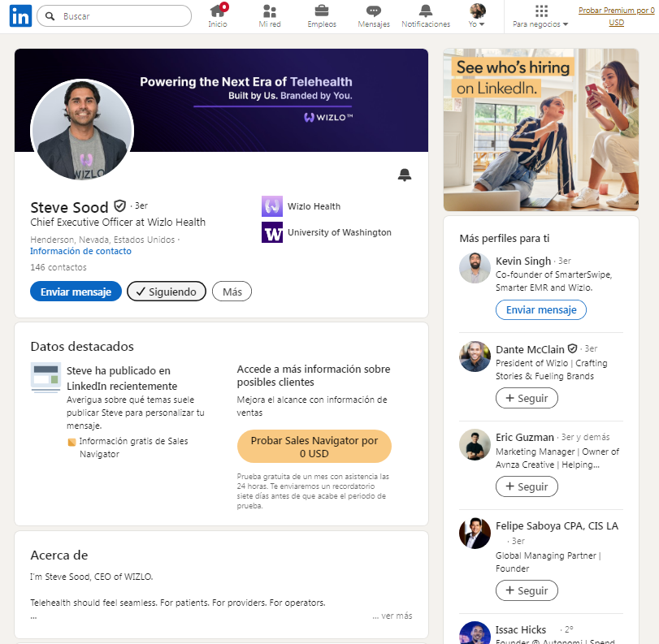Open Notificaciones bell in navbar

tap(426, 15)
